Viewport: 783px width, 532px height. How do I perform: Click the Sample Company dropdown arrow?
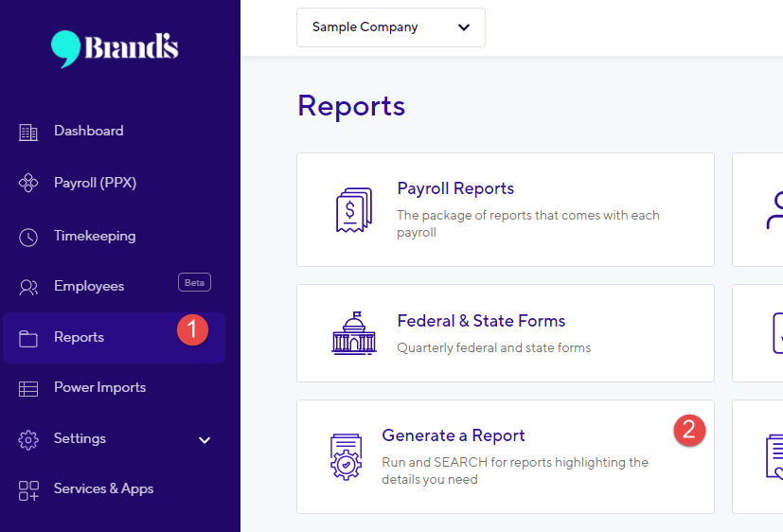click(x=464, y=27)
